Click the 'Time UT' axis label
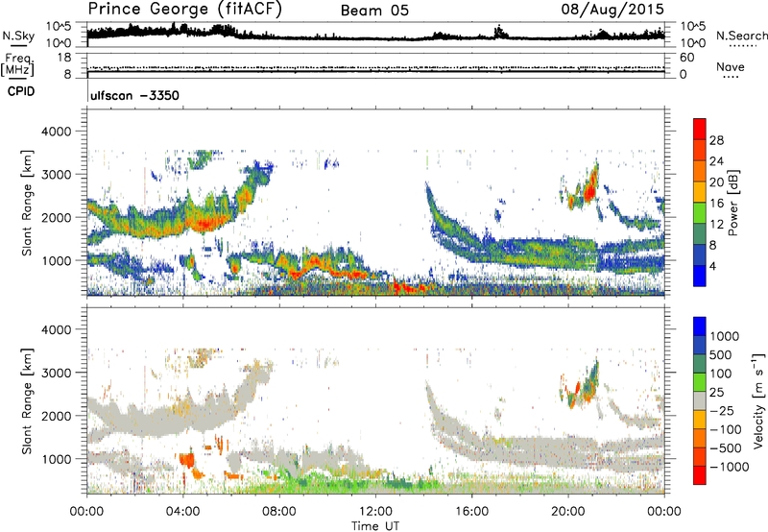This screenshot has width=768, height=532. pyautogui.click(x=375, y=525)
